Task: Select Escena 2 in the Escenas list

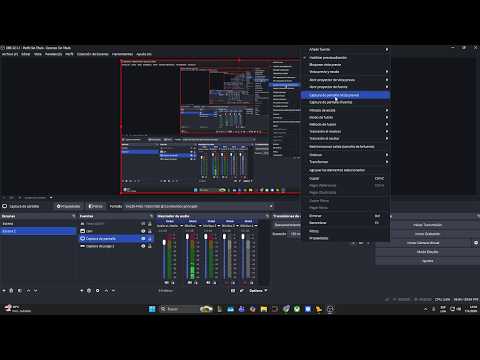Action: click(38, 231)
